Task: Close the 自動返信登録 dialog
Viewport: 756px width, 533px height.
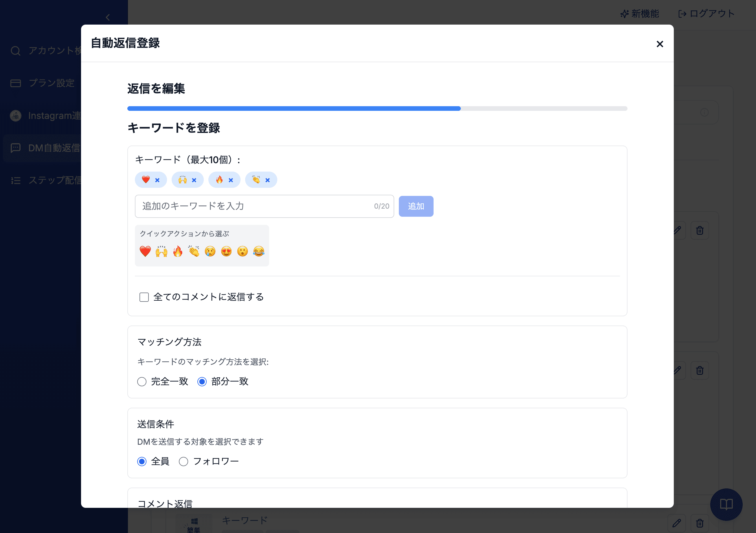Action: coord(660,44)
